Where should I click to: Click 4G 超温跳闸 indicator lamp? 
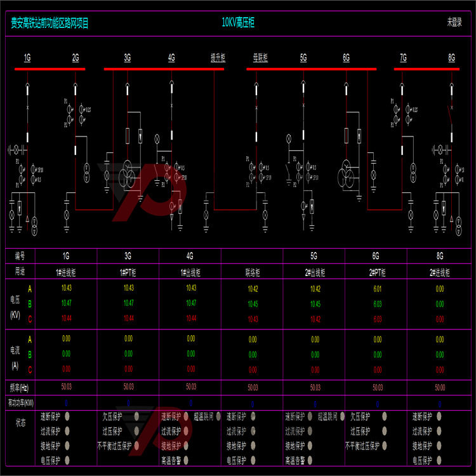pyautogui.click(x=218, y=416)
